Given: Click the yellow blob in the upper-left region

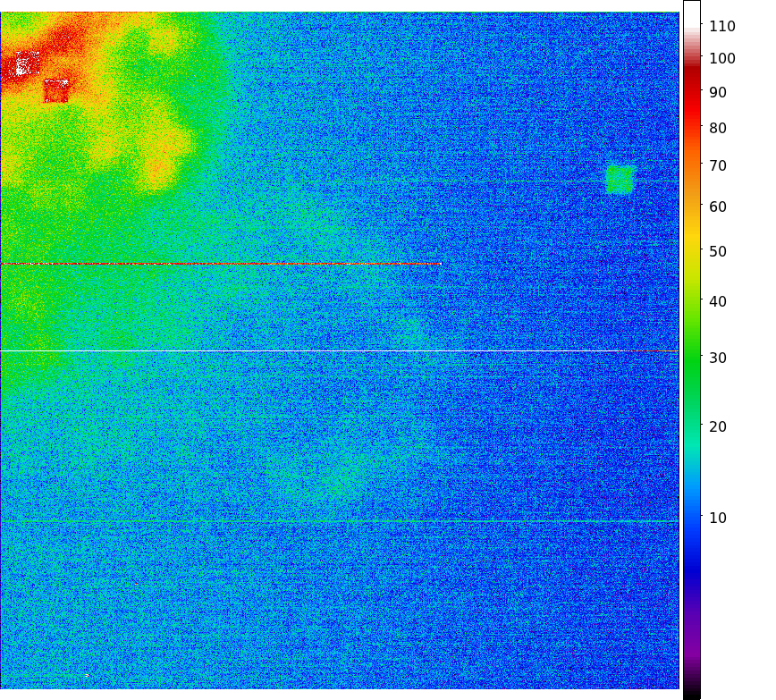Looking at the screenshot, I should click(158, 165).
